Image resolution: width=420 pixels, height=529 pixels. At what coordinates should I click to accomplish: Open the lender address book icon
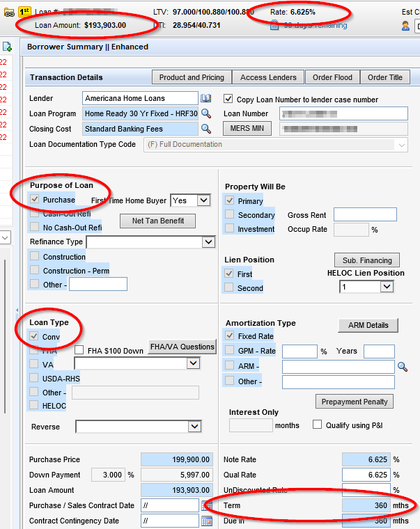205,99
